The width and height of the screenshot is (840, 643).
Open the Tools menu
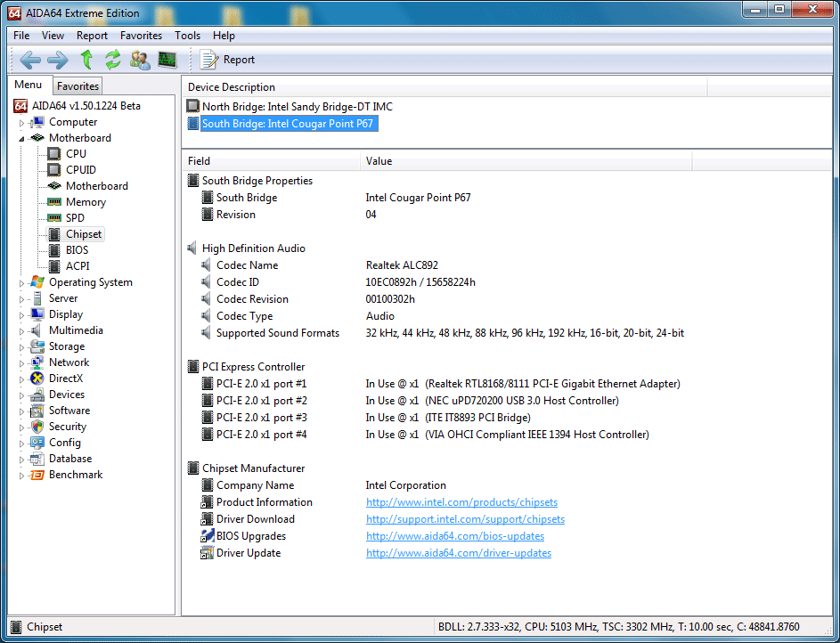point(187,36)
